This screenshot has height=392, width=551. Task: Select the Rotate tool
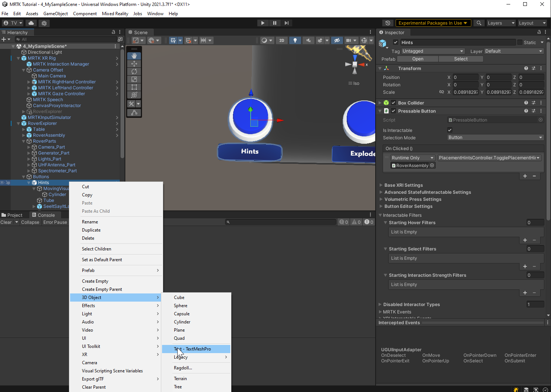[134, 72]
